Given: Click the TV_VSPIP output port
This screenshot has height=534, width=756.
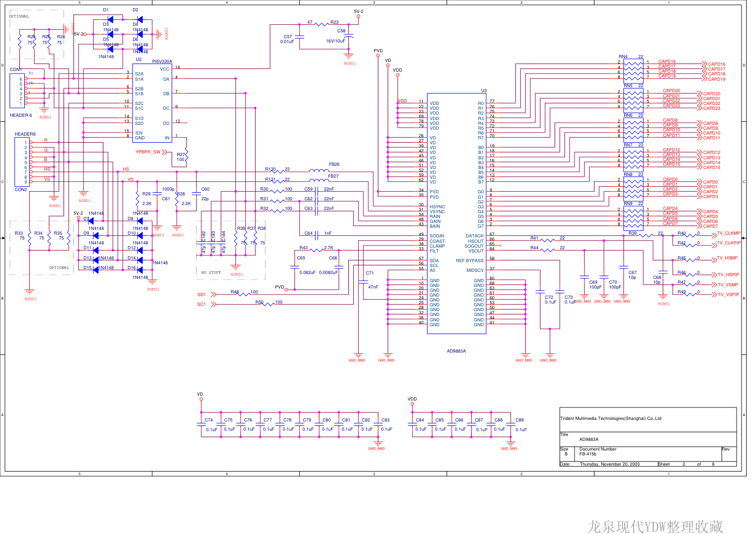Looking at the screenshot, I should (x=728, y=294).
